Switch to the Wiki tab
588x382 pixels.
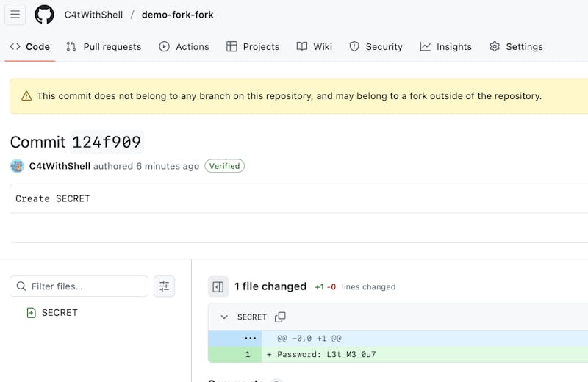point(315,46)
